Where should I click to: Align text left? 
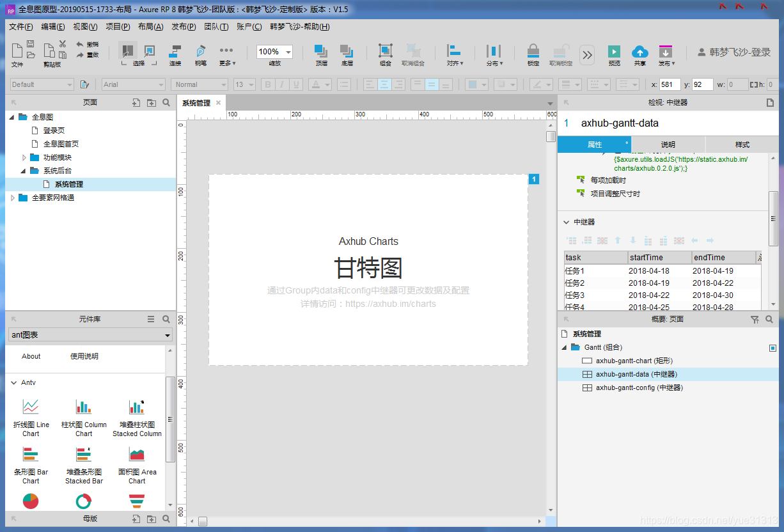370,84
